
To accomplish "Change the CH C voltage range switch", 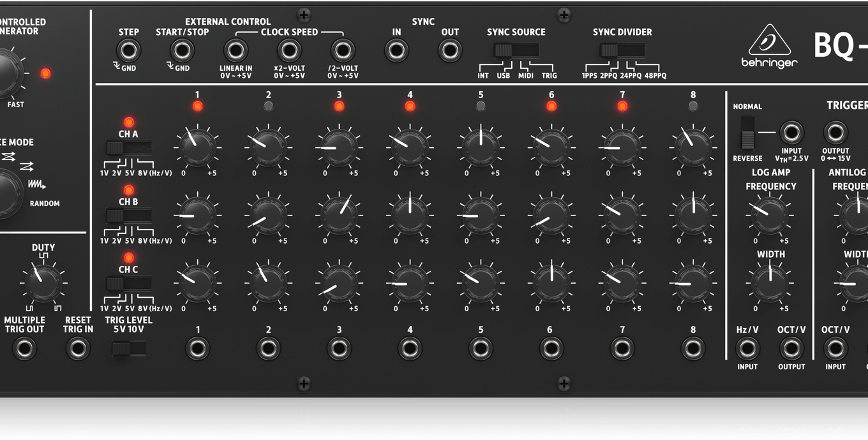I will 128,283.
